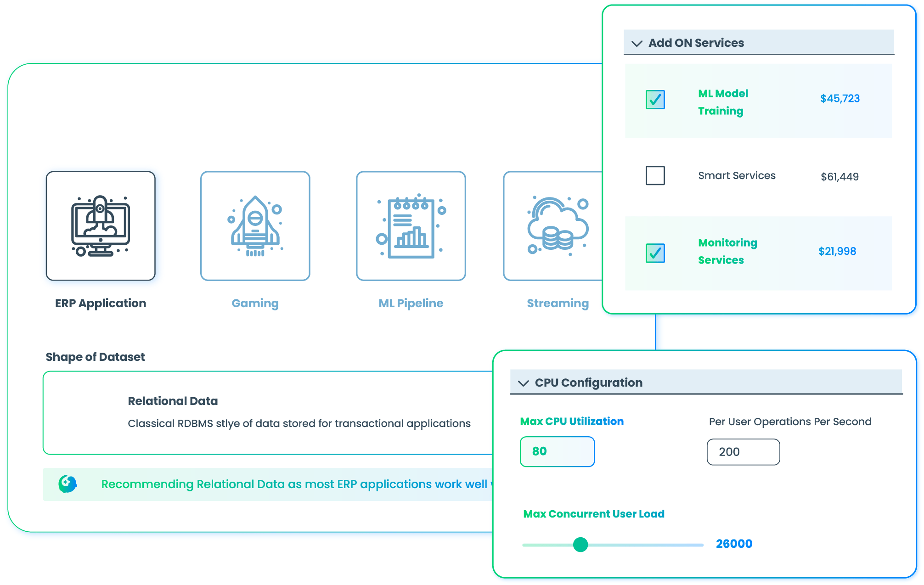Viewport: 924px width, 585px height.
Task: Click the recommendation assistant logo icon
Action: pos(68,484)
